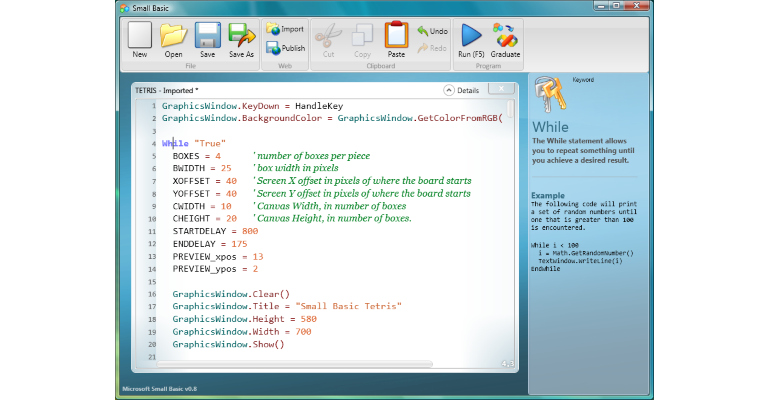Click the Redo button
Viewport: 770px width, 400px height.
tap(432, 48)
